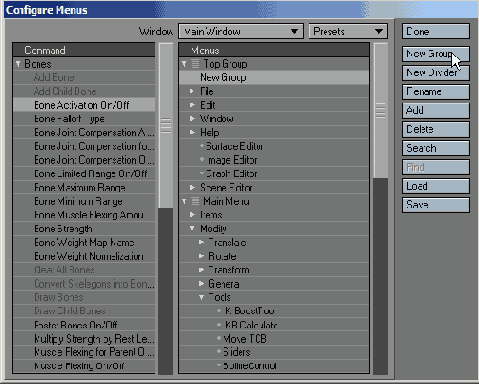This screenshot has width=479, height=384.
Task: Click the Save button
Action: pyautogui.click(x=436, y=205)
